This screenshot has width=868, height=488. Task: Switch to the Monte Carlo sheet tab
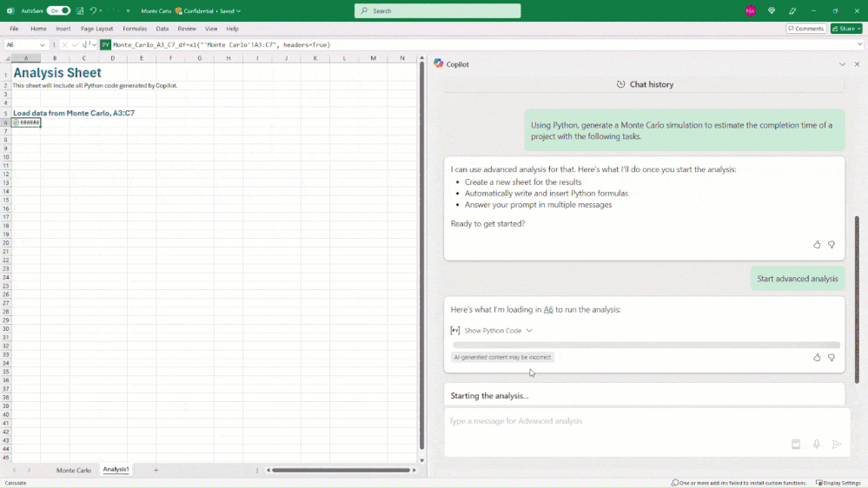pyautogui.click(x=74, y=470)
